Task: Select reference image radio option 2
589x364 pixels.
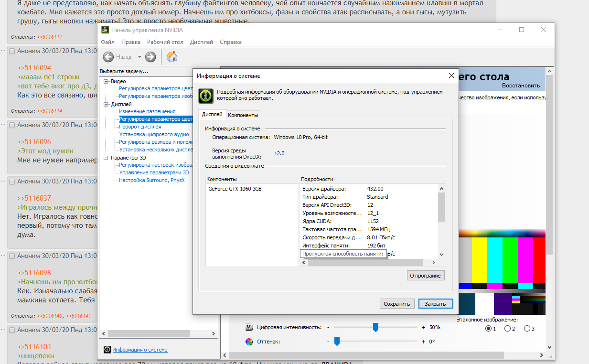Action: pos(508,329)
